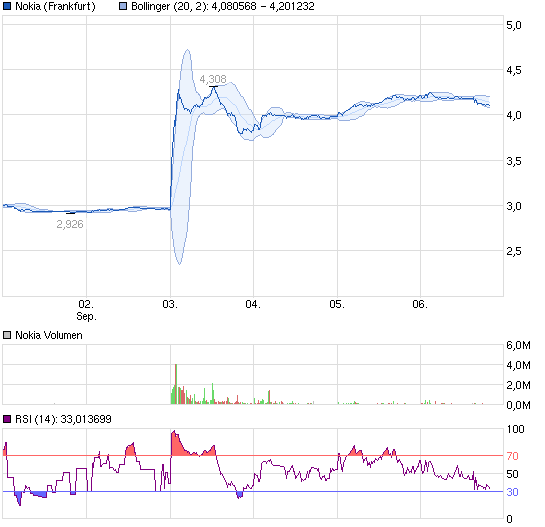Click the Nokia Volumen panel label
The image size is (545, 527).
click(x=49, y=335)
